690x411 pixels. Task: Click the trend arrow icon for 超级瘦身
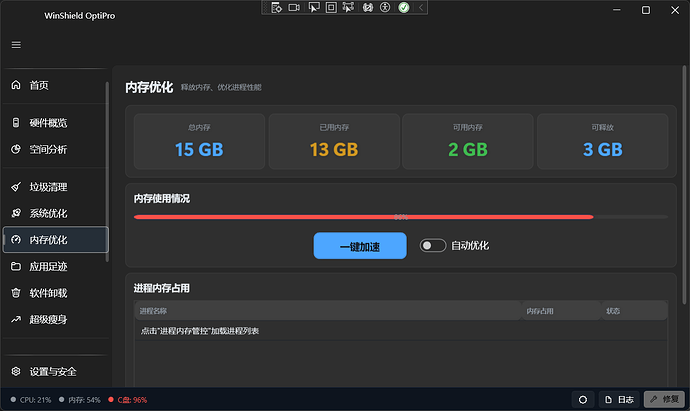(16, 319)
